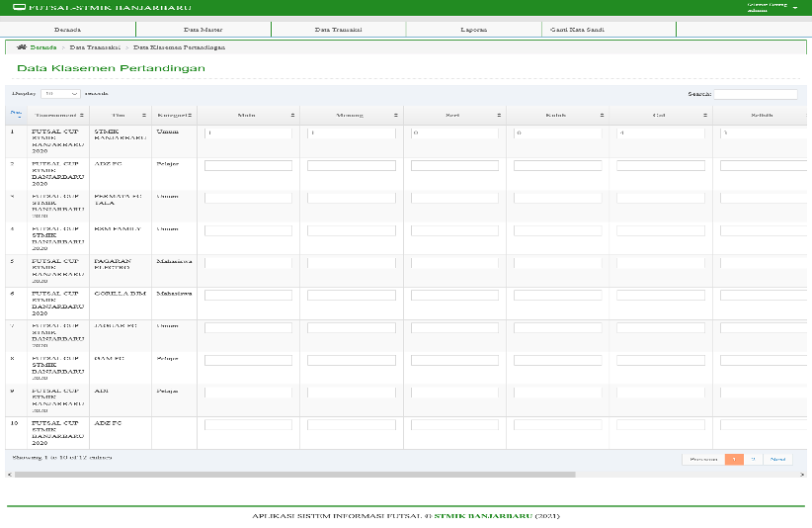
Task: Click the monitor icon beside FUTSAL-STMIK BANJARBARU
Action: [x=19, y=7]
